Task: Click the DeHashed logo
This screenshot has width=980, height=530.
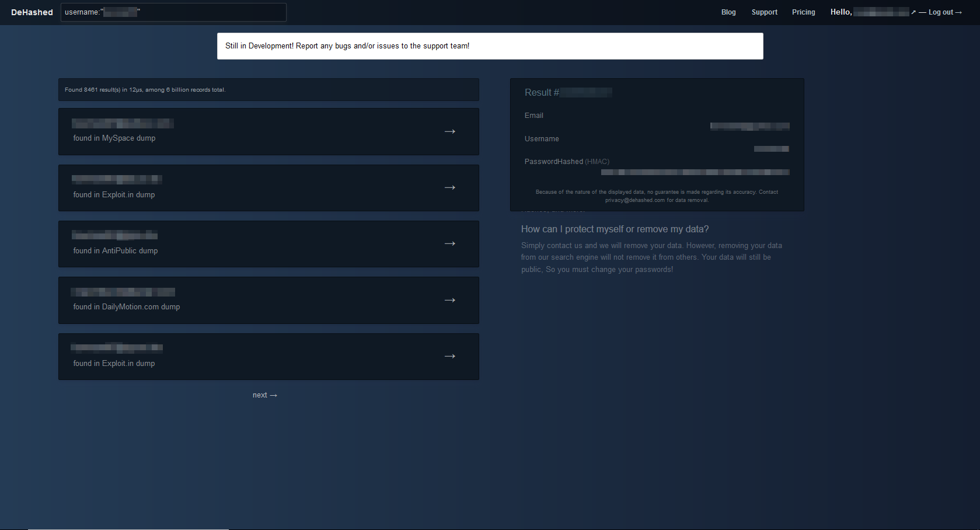Action: coord(32,12)
